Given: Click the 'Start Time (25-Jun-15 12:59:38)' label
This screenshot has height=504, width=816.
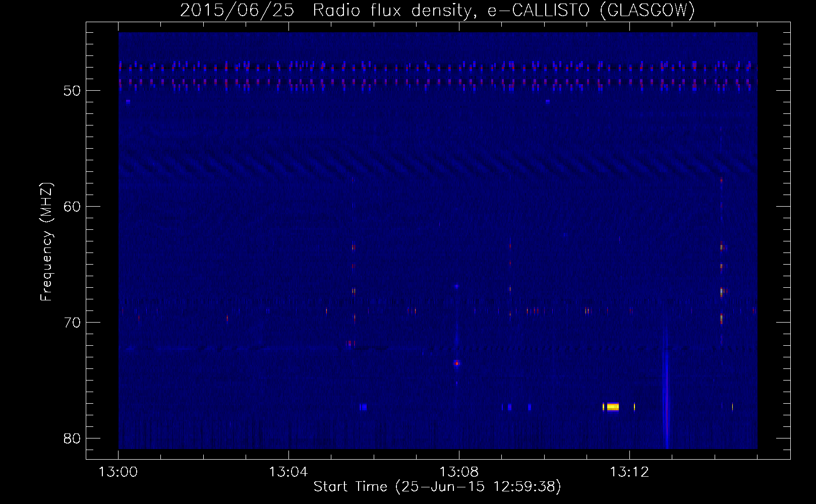Looking at the screenshot, I should point(437,487).
